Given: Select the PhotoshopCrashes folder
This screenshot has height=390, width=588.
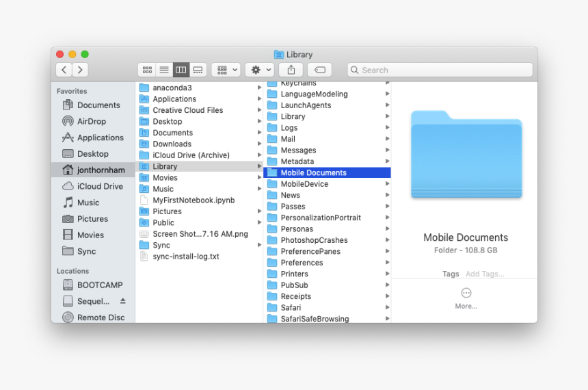Looking at the screenshot, I should coord(327,240).
